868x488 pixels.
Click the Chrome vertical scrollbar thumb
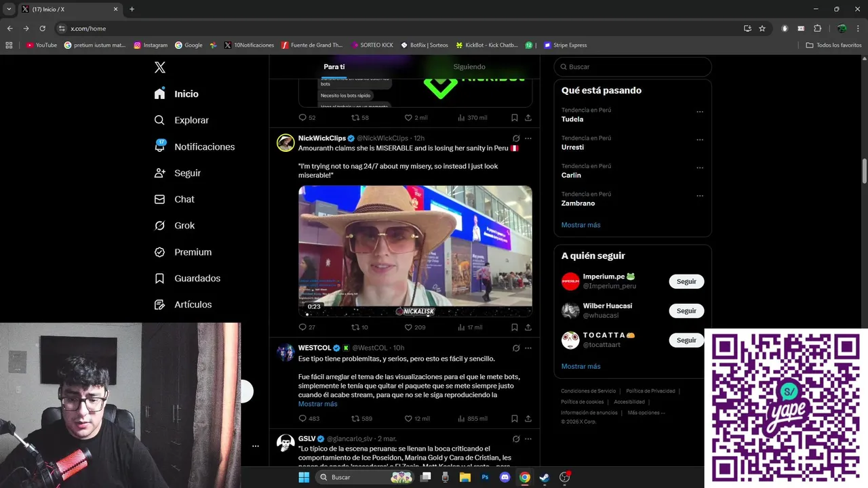click(864, 171)
